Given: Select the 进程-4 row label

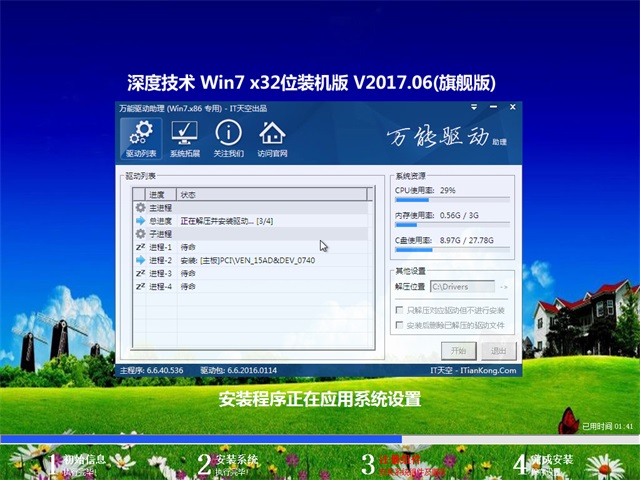Looking at the screenshot, I should (x=160, y=287).
